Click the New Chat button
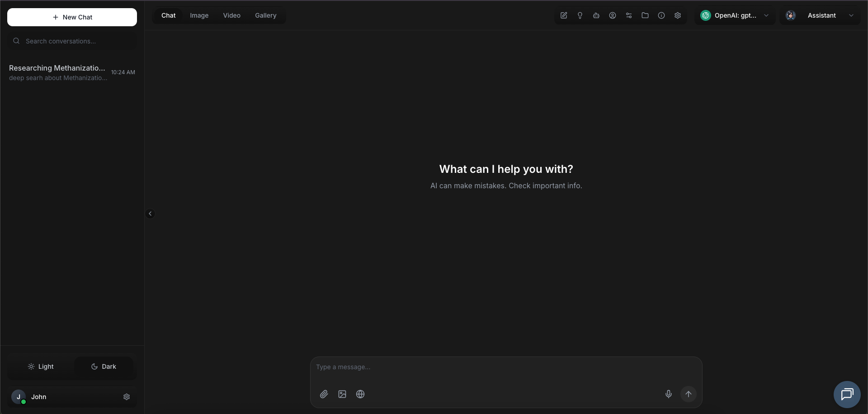 pyautogui.click(x=72, y=17)
